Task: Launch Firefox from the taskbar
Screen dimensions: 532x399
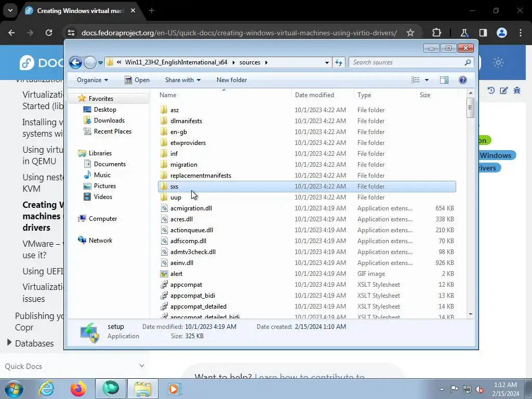Action: [78, 389]
